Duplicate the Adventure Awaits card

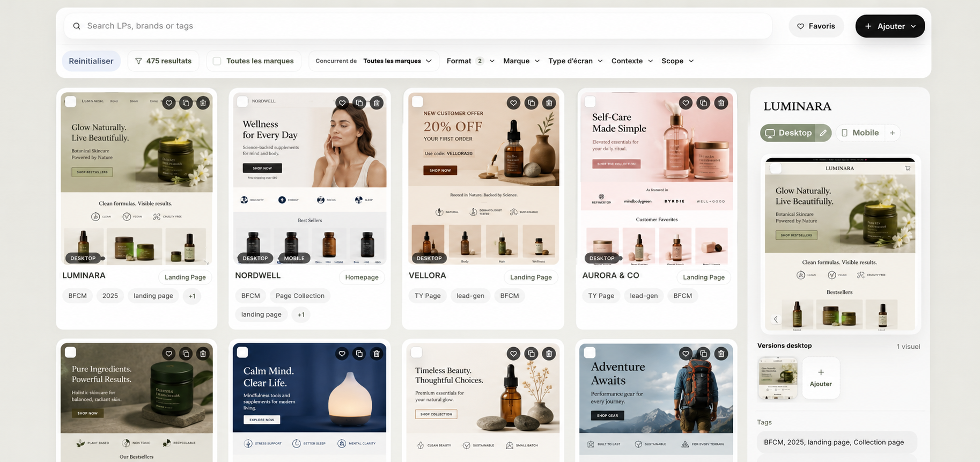click(x=703, y=354)
